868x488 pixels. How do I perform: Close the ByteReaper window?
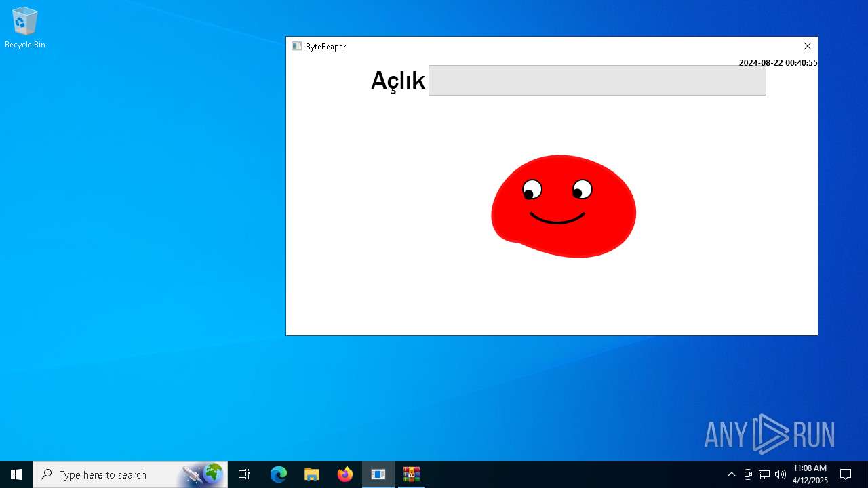point(807,46)
